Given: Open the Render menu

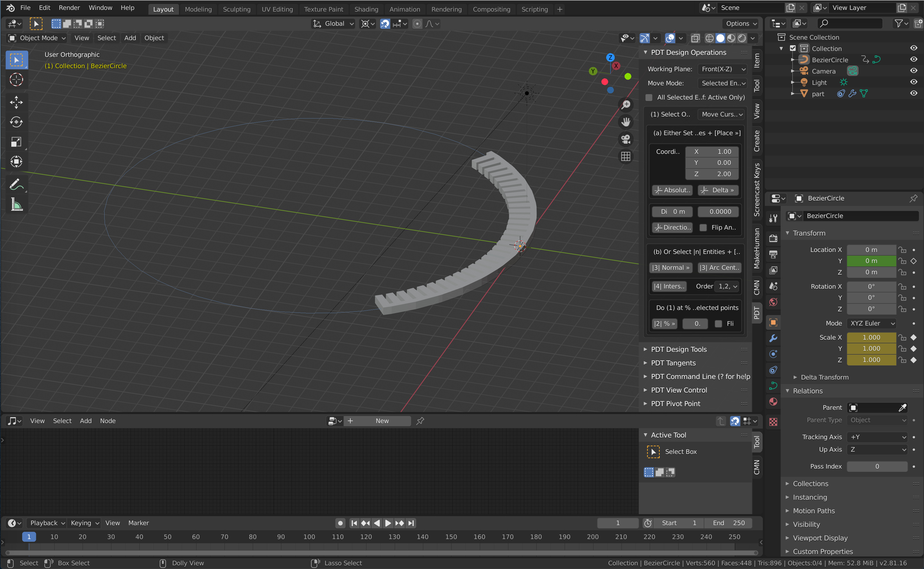Looking at the screenshot, I should tap(69, 8).
